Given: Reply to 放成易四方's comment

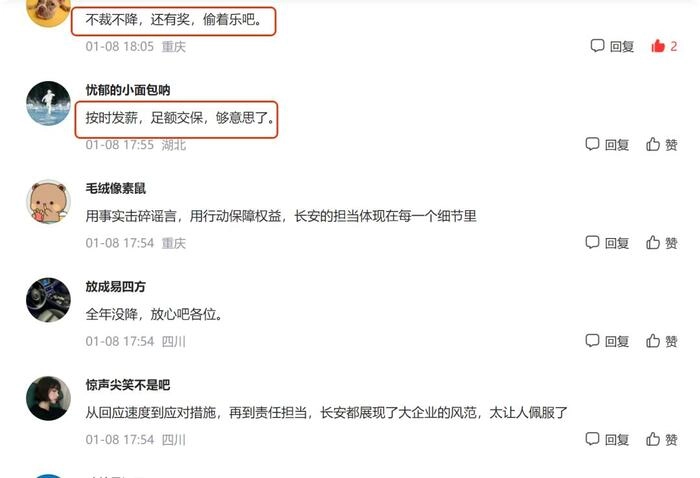Looking at the screenshot, I should tap(607, 341).
